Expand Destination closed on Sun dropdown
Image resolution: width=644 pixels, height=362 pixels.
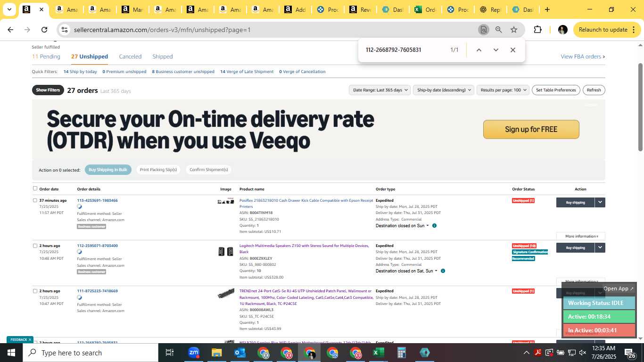tap(402, 226)
